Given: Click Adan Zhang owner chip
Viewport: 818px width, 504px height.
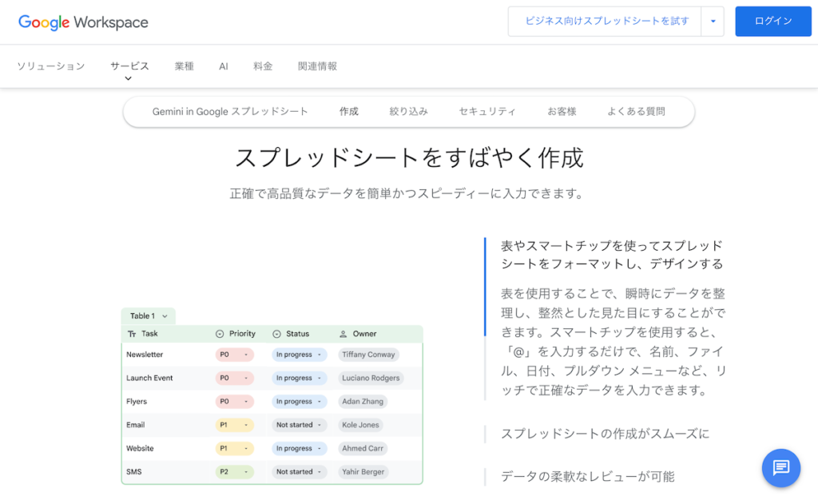Looking at the screenshot, I should point(363,402).
